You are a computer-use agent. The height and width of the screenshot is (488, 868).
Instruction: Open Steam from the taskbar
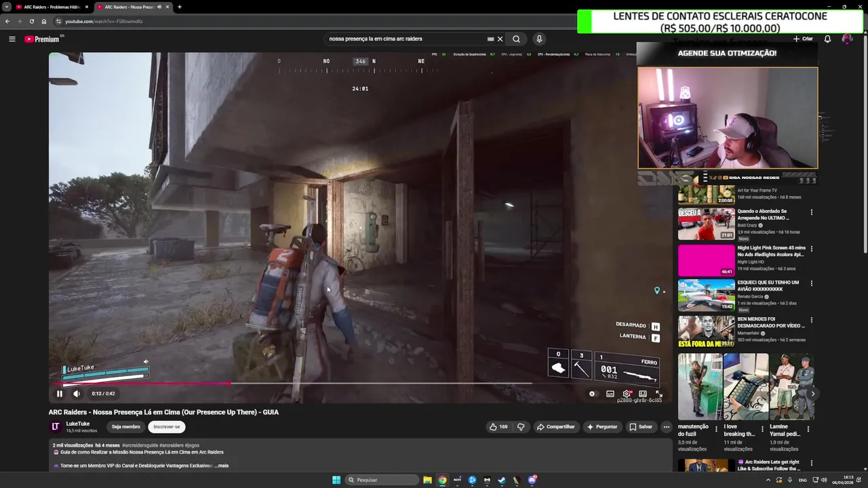pyautogui.click(x=502, y=480)
